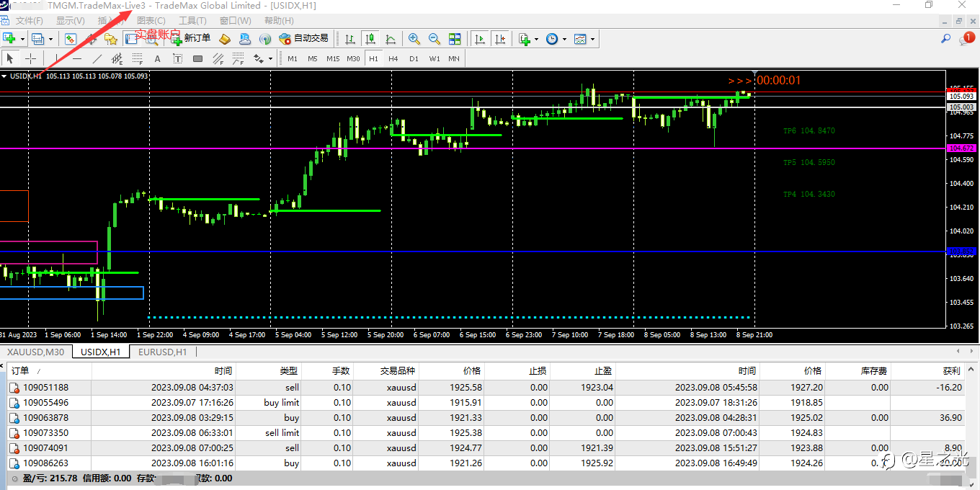
Task: Select the text label 'A' tool
Action: tap(157, 58)
